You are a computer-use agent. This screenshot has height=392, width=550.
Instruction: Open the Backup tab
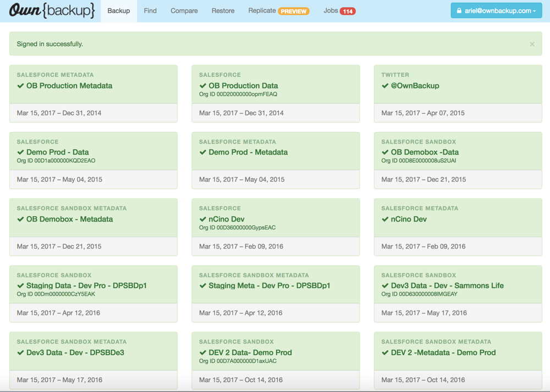[118, 11]
